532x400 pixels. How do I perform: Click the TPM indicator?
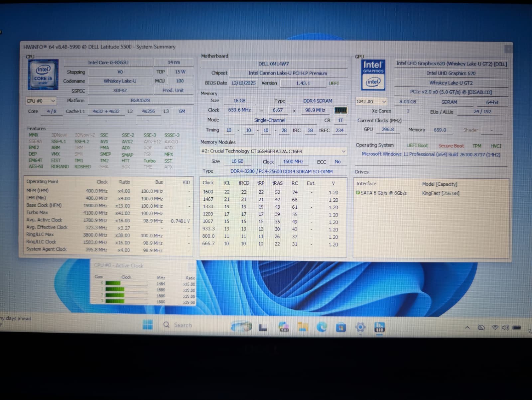[x=477, y=146]
